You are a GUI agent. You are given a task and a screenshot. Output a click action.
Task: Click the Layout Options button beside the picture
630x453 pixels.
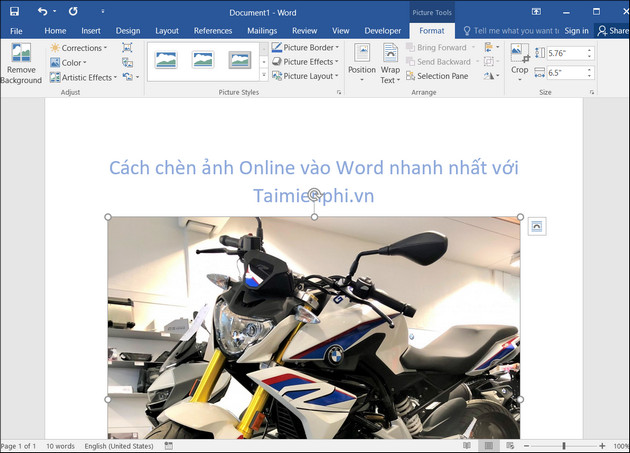coord(537,227)
